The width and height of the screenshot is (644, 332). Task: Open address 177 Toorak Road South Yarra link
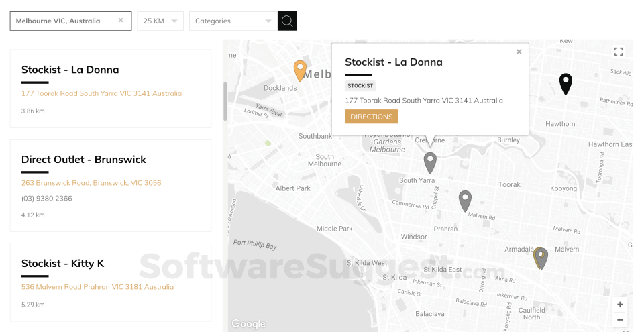[101, 93]
